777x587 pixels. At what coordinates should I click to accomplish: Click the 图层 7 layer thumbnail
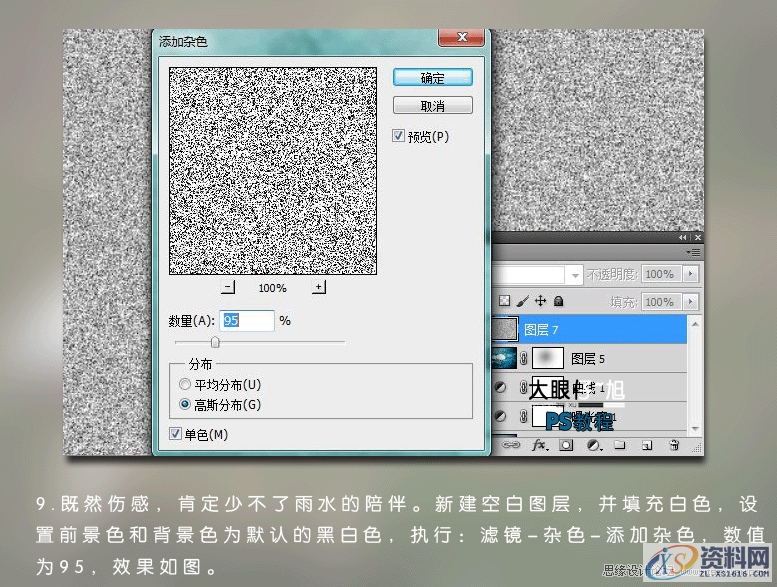coord(505,329)
